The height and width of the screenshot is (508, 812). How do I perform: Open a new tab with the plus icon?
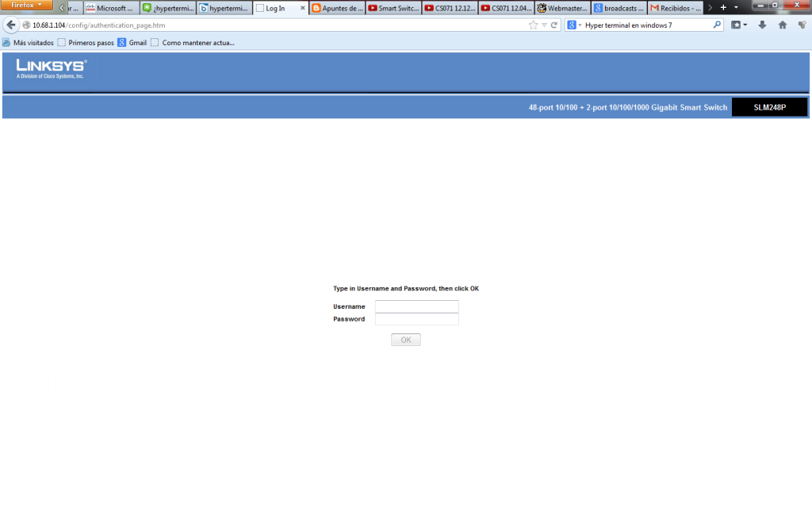[x=723, y=8]
